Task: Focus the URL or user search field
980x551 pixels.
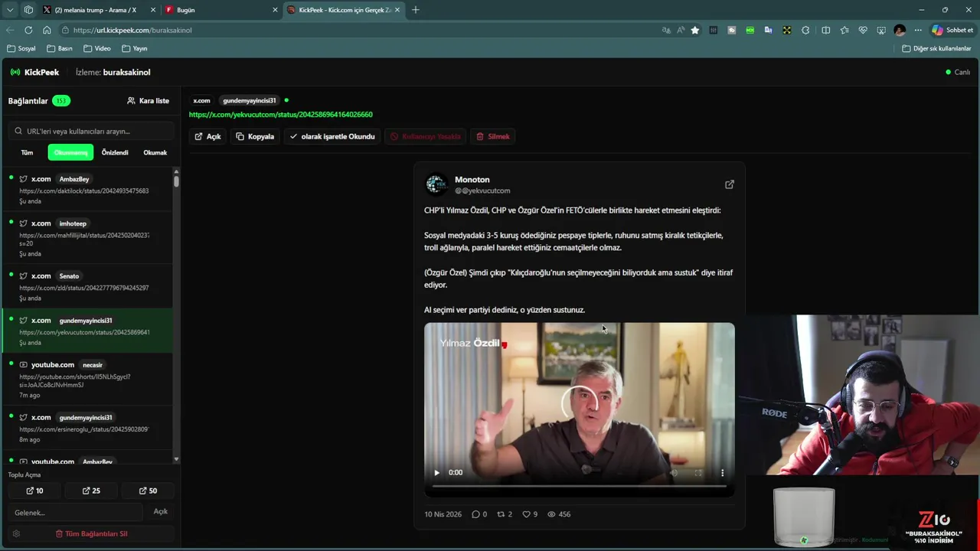Action: coord(92,131)
